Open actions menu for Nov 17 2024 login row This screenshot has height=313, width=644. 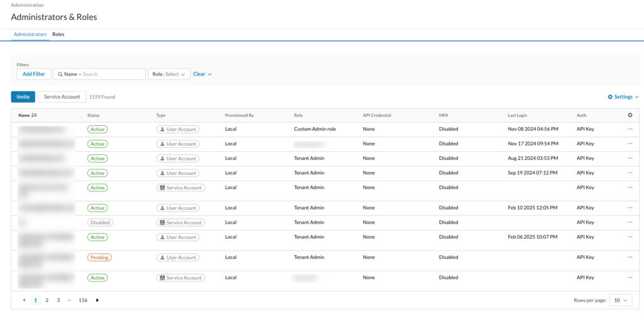tap(630, 144)
